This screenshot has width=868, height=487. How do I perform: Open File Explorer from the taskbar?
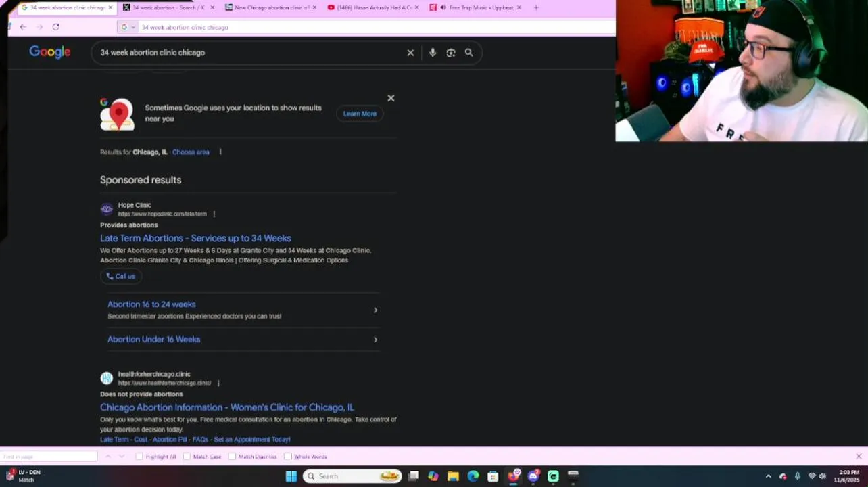coord(453,476)
